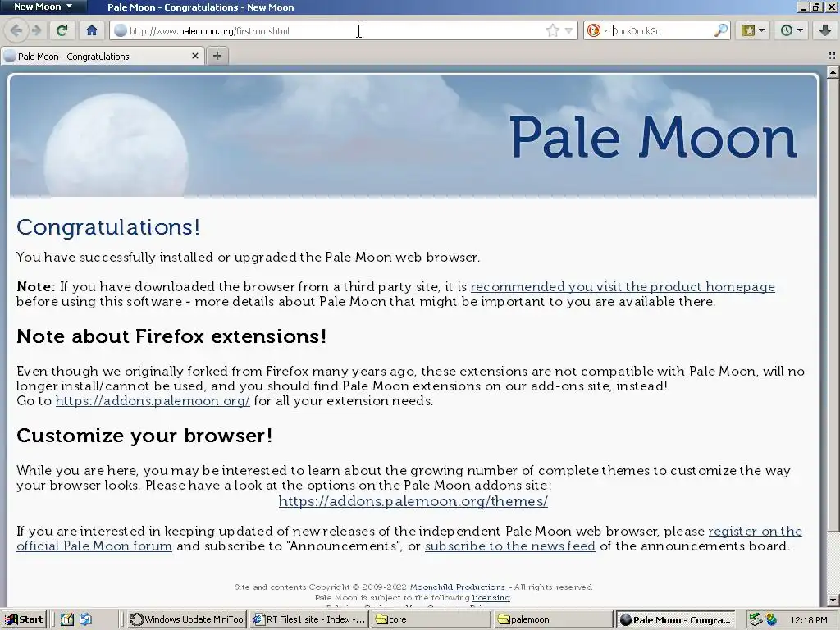Open a new tab with plus button
840x630 pixels.
coord(217,56)
